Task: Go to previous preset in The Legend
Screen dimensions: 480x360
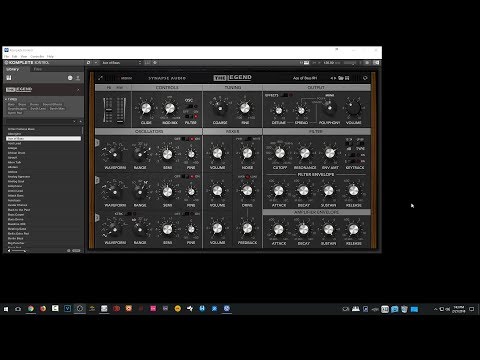Action: [331, 78]
